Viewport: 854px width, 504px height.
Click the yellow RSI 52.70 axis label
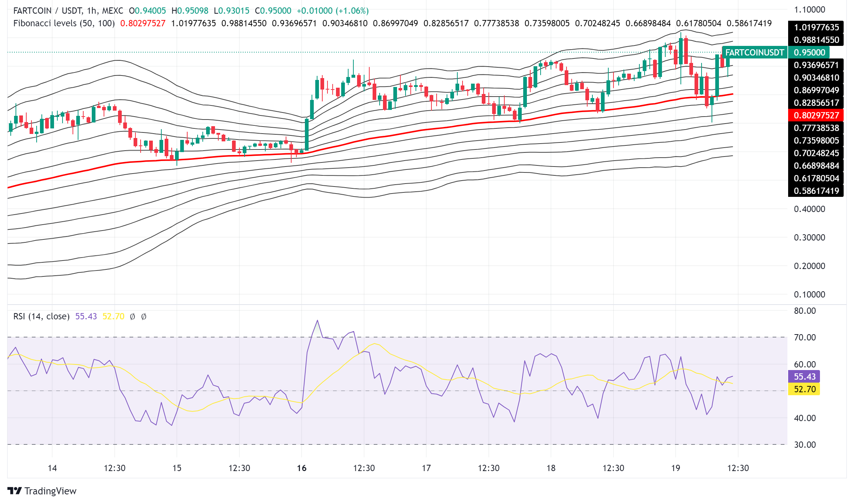804,389
